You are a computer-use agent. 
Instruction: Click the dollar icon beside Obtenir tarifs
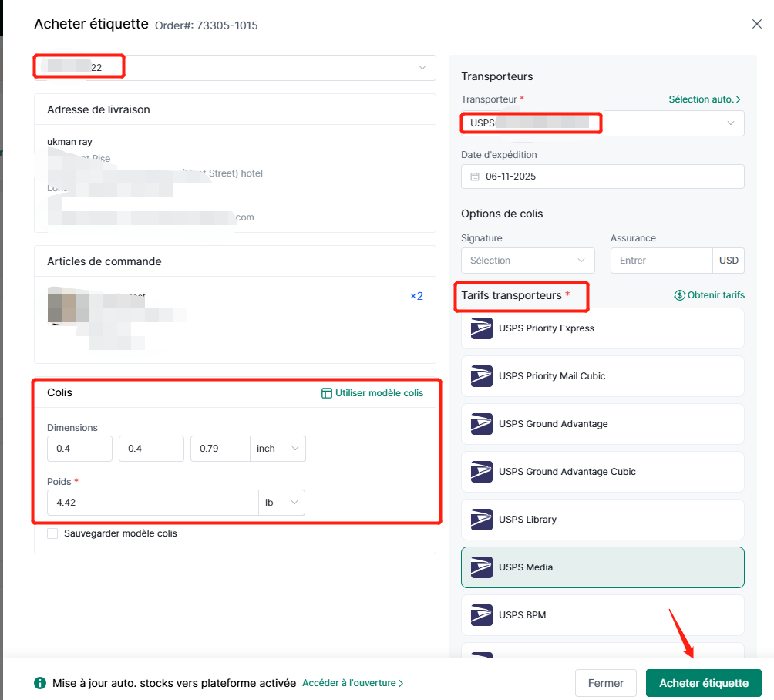point(679,295)
